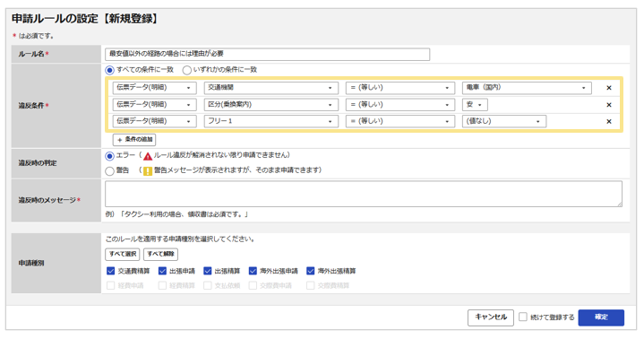Open the フリー1 field dropdown
This screenshot has height=339, width=644.
(x=271, y=121)
